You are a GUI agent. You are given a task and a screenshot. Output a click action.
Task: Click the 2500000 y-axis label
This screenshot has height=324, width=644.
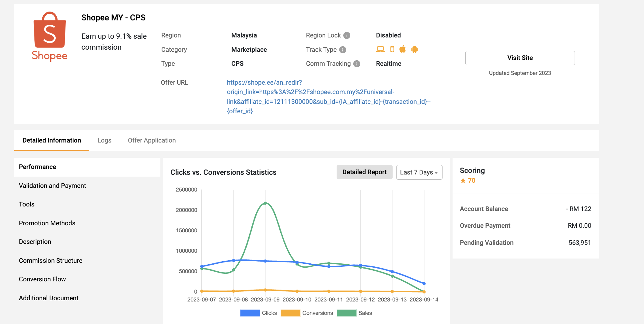187,190
